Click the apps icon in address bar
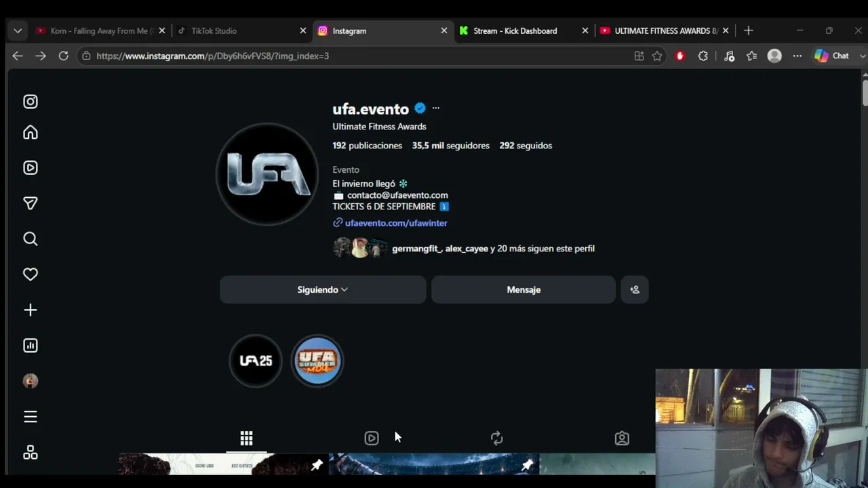 click(x=639, y=56)
